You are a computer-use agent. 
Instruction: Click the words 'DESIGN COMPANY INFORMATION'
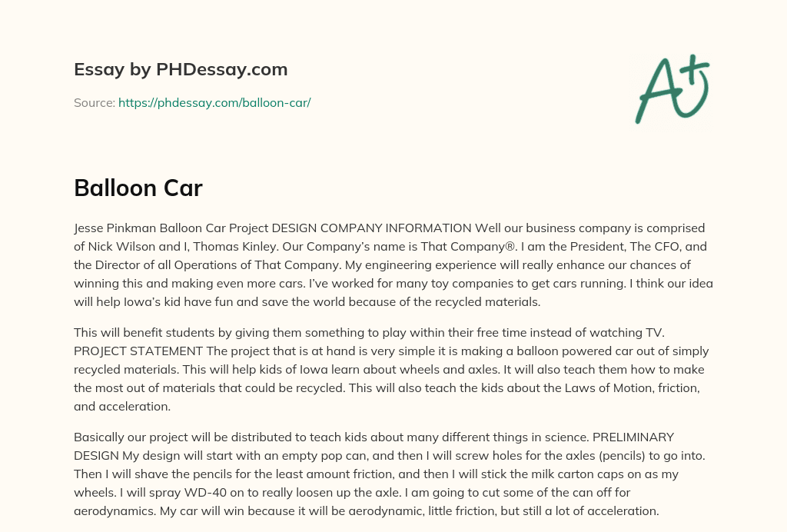click(x=371, y=228)
